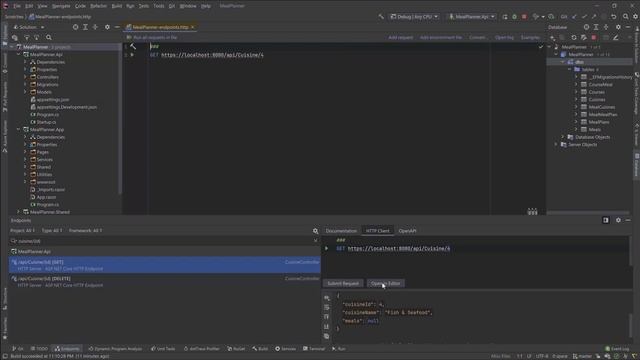This screenshot has height=360, width=640.
Task: Open the Build menu
Action: tap(117, 6)
